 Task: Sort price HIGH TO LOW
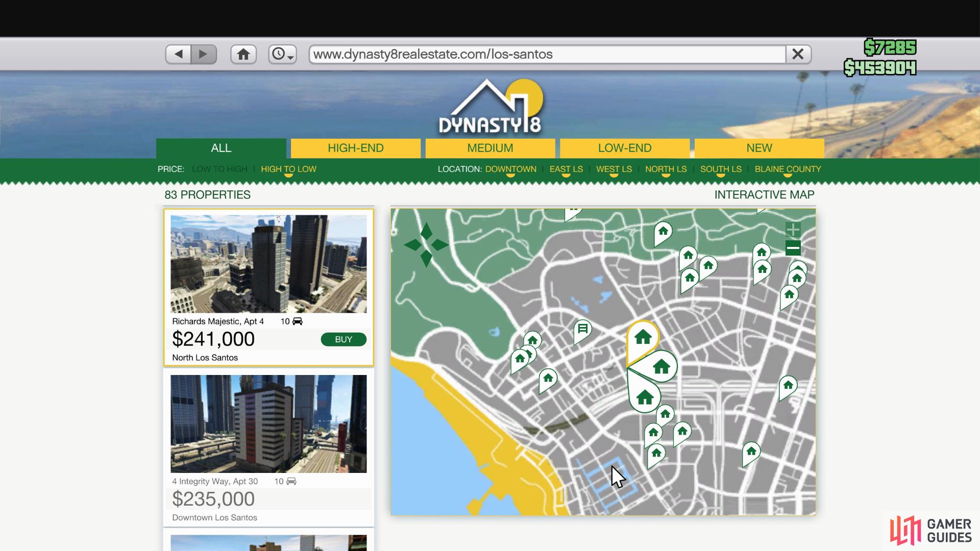point(288,169)
